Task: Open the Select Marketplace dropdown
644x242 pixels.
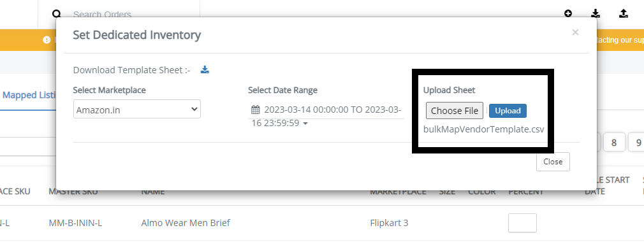Action: point(136,109)
